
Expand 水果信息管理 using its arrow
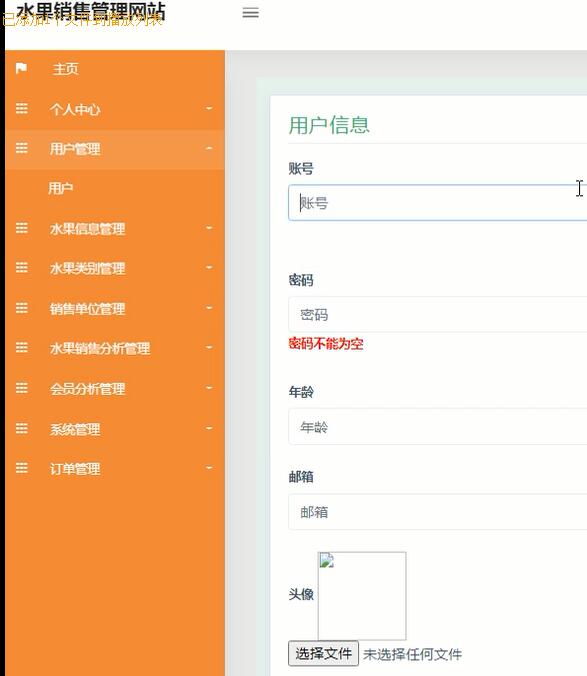[209, 228]
